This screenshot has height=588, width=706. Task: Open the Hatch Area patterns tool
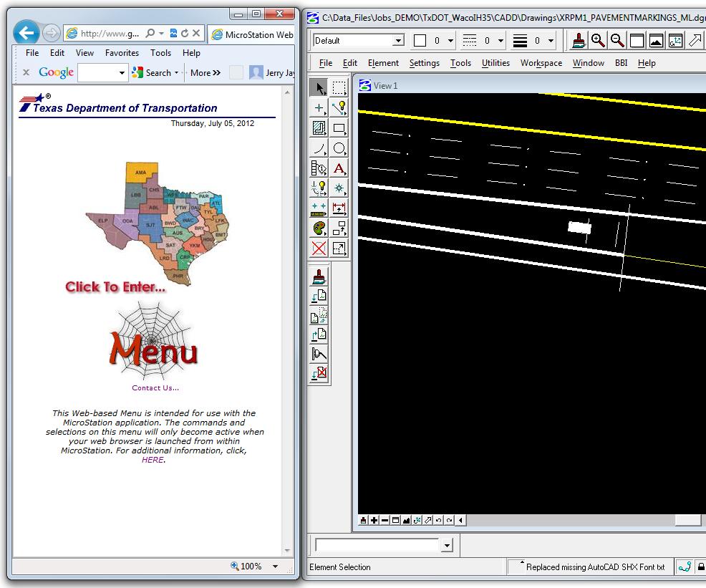click(319, 128)
